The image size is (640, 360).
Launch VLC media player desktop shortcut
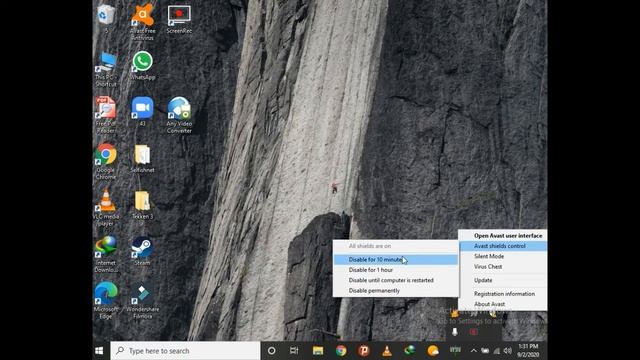[106, 208]
